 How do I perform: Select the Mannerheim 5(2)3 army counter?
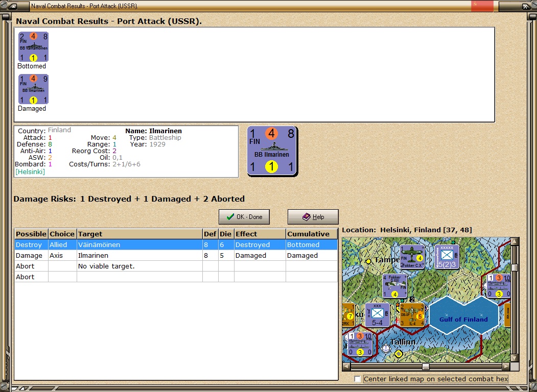tap(447, 257)
